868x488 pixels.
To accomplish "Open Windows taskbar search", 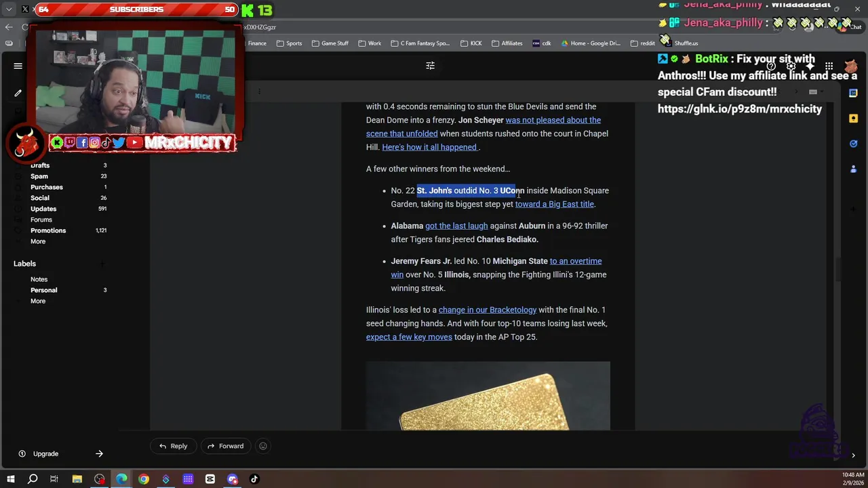I will [x=33, y=479].
